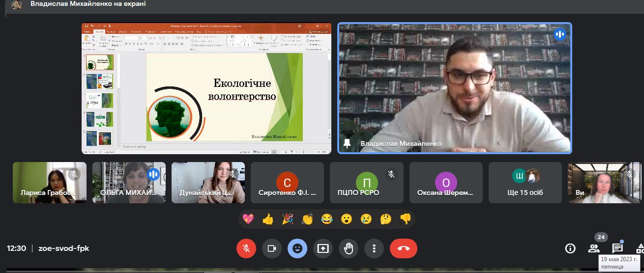
Task: Show the participants list with 24 people
Action: point(594,248)
